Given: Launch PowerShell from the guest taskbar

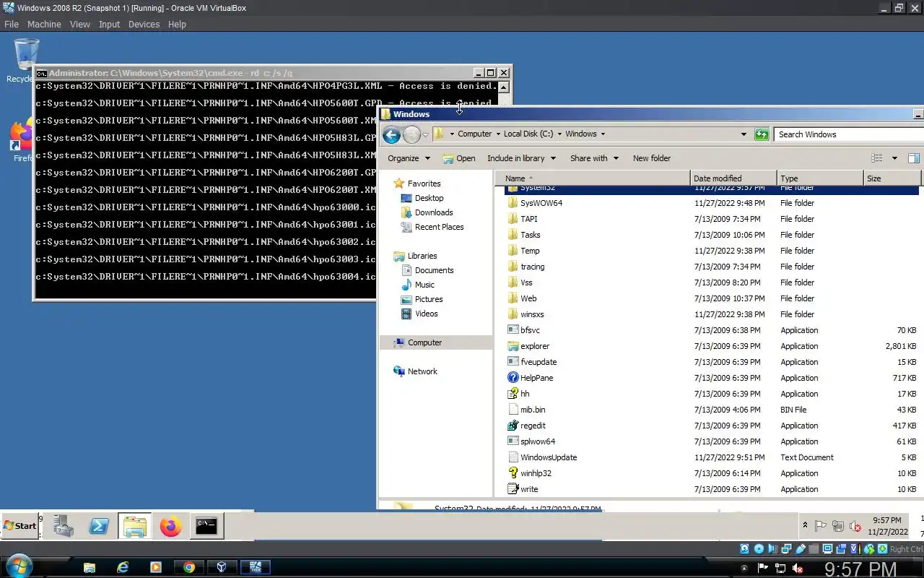Looking at the screenshot, I should 99,526.
